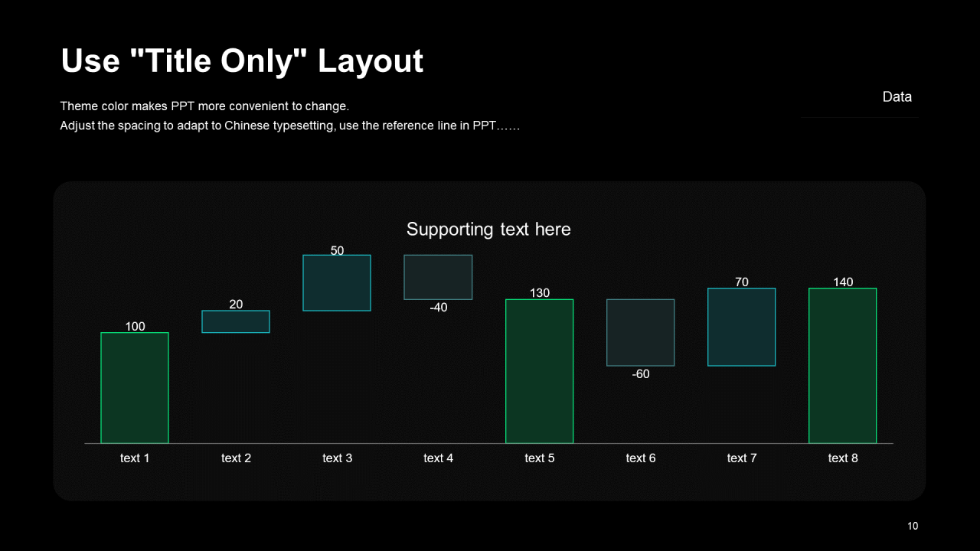Select the green bar above text 1
The width and height of the screenshot is (980, 551).
point(135,388)
